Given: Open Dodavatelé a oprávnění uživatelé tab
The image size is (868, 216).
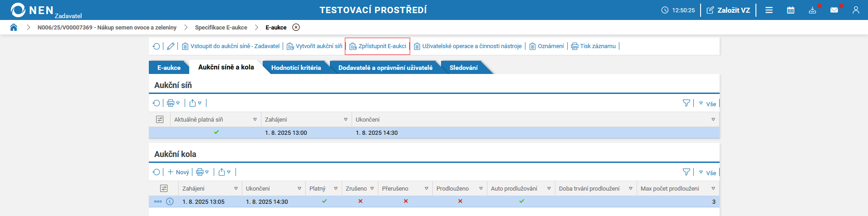Looking at the screenshot, I should pos(385,68).
